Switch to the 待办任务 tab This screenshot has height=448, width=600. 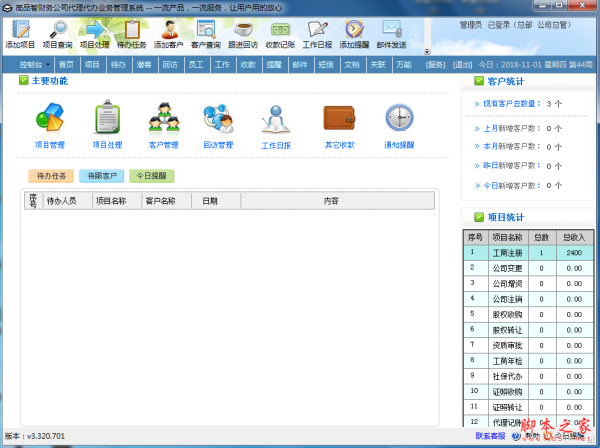(51, 176)
